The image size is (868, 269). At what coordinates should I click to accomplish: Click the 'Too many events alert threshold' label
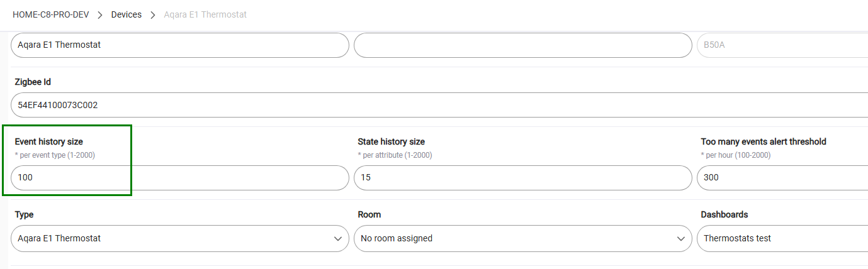tap(763, 142)
